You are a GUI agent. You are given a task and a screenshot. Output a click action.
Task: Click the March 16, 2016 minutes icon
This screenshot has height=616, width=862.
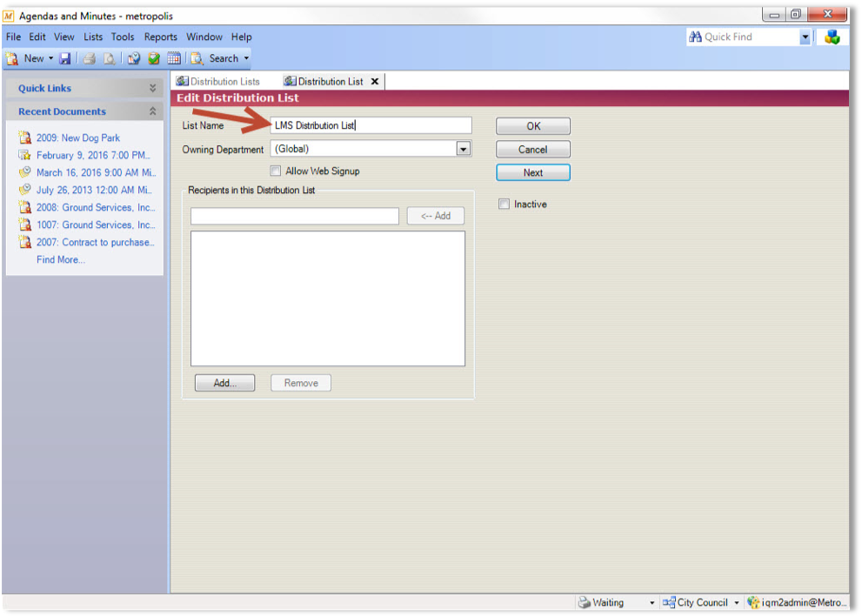click(x=24, y=172)
